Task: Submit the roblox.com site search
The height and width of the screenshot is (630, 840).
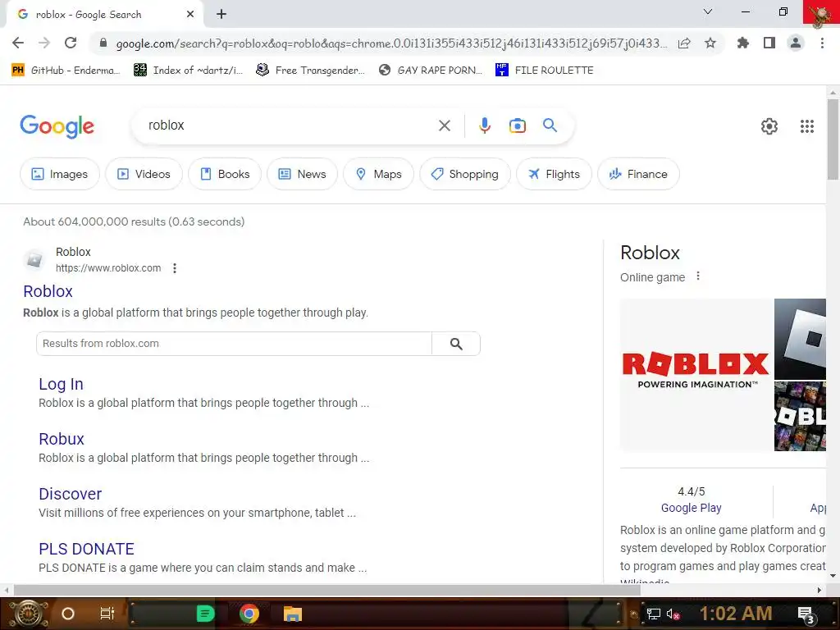Action: (x=456, y=344)
